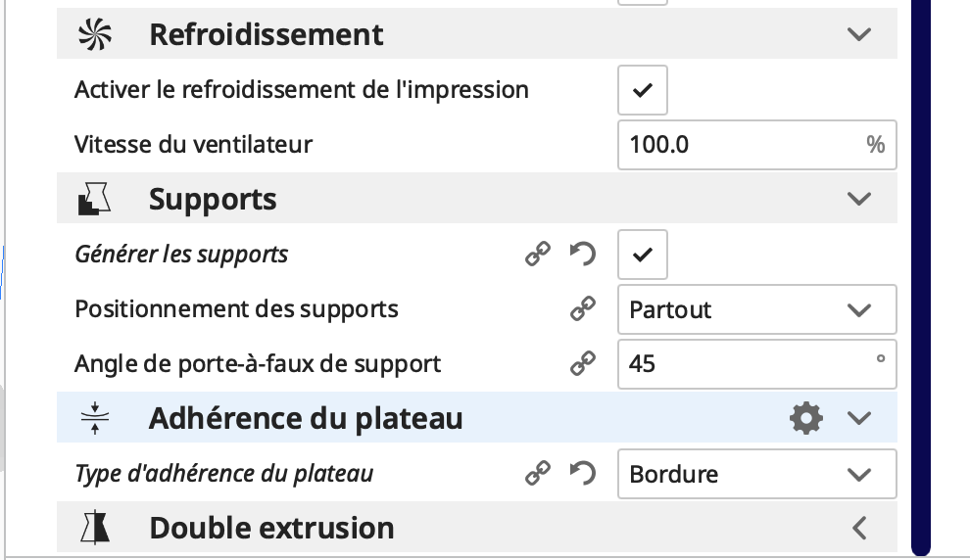The height and width of the screenshot is (560, 970).
Task: Click link icon beside Générer les supports
Action: (x=537, y=256)
